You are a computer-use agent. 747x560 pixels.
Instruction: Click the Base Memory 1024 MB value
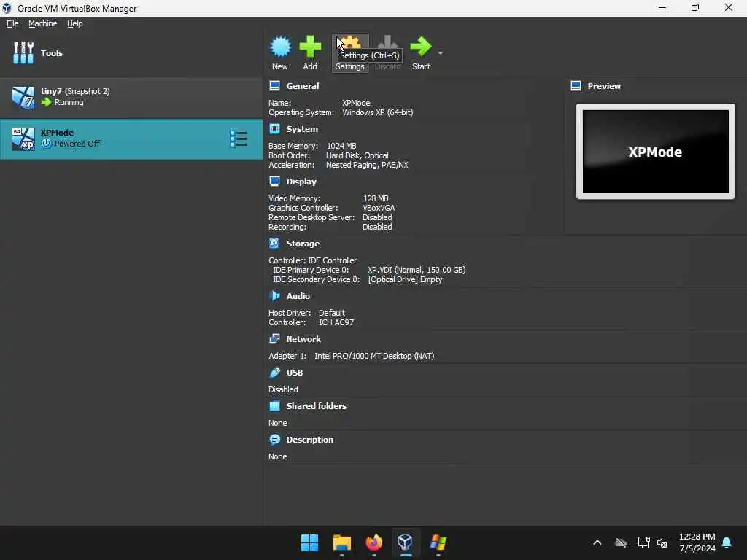(341, 146)
